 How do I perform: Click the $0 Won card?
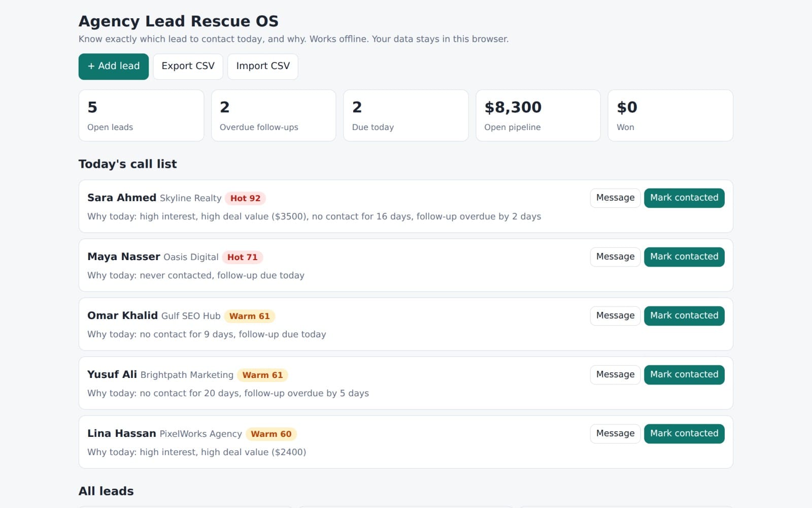[670, 116]
